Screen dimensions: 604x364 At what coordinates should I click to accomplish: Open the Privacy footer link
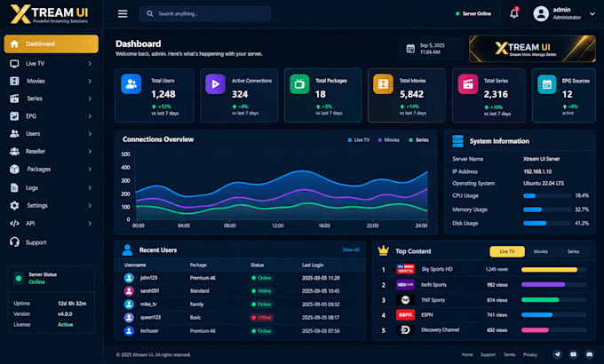click(530, 354)
